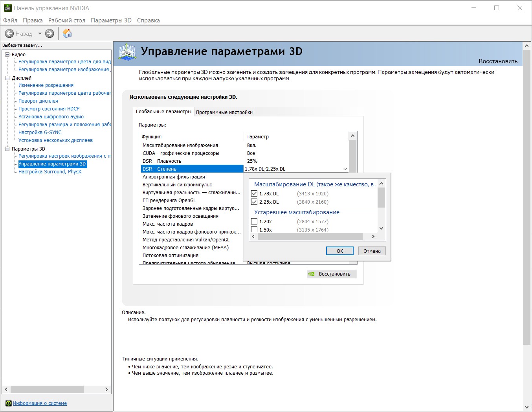Select the Многокадровое сглаживание (MFAA) row
Viewport: 532px width, 412px height.
[192, 248]
